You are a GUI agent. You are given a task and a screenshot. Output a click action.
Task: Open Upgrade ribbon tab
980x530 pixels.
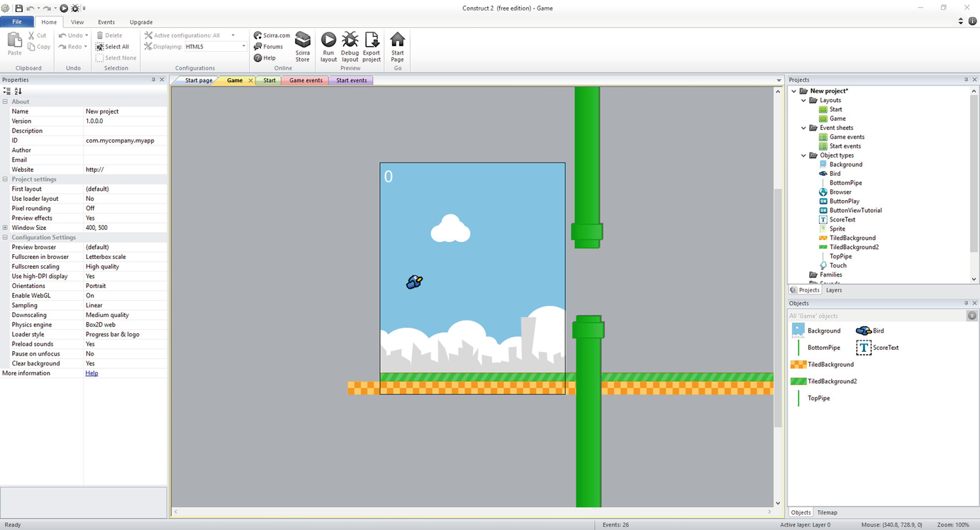(x=141, y=22)
